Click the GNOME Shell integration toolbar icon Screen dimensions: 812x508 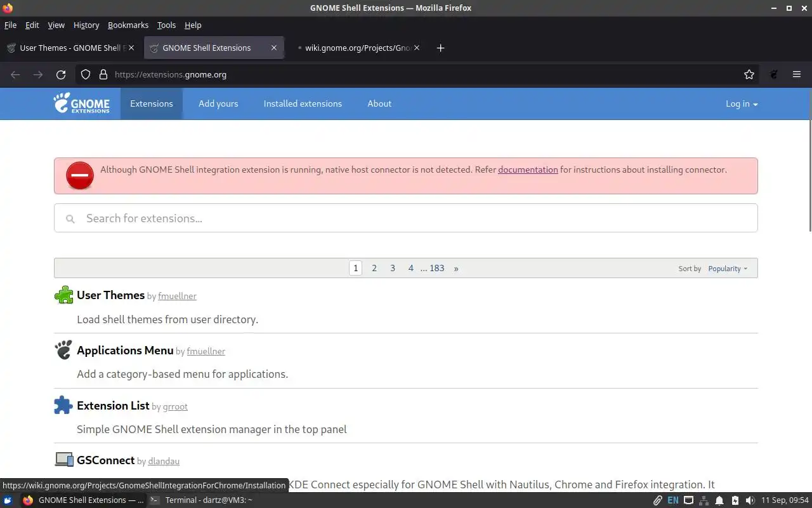point(773,74)
